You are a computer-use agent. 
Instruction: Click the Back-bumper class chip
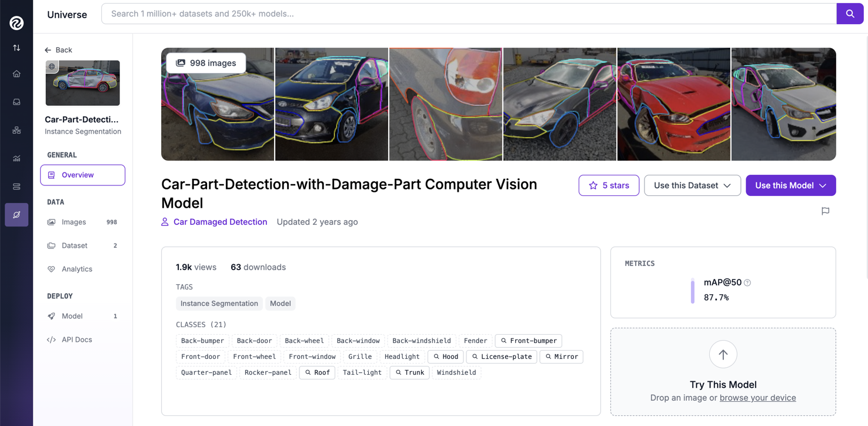(202, 341)
